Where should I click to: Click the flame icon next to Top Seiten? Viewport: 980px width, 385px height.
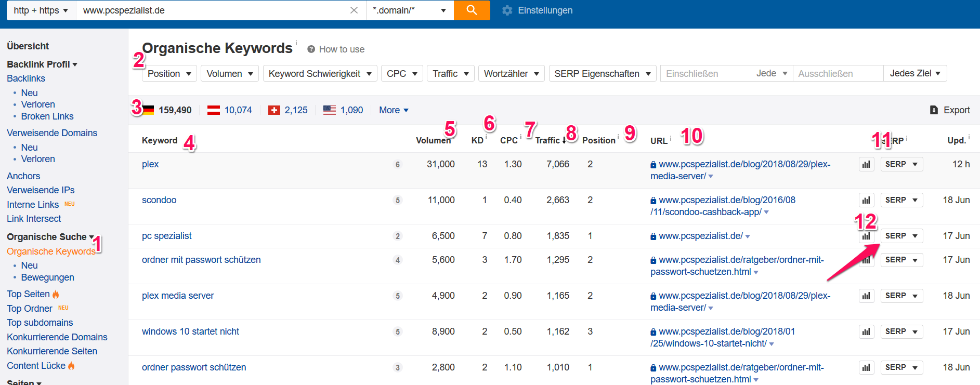[x=56, y=294]
